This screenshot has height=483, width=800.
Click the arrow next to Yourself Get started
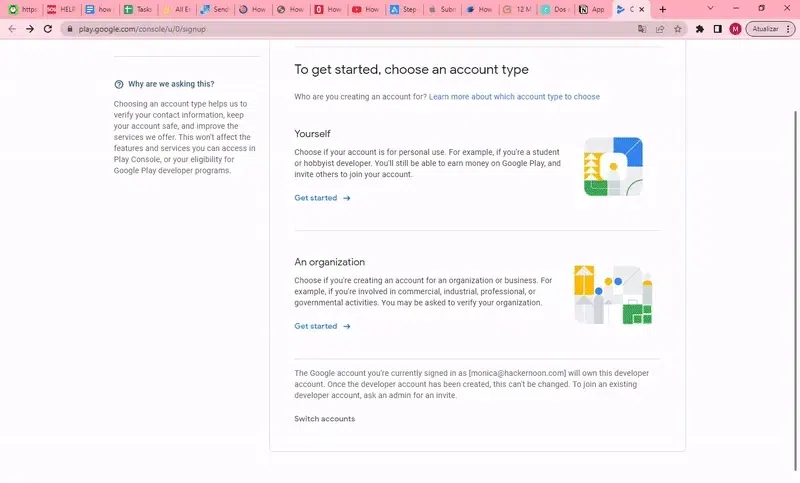click(347, 198)
